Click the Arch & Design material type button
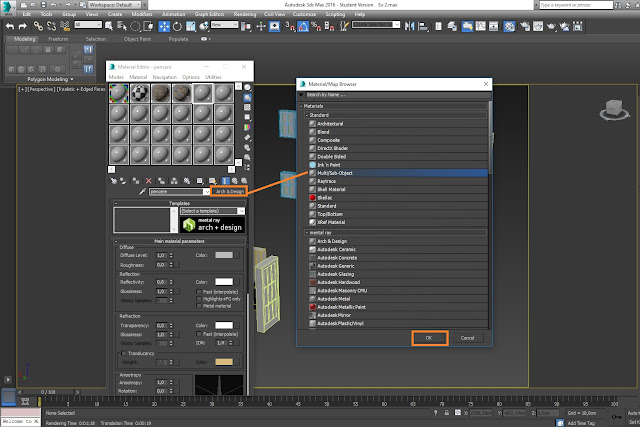This screenshot has width=640, height=427. (229, 191)
